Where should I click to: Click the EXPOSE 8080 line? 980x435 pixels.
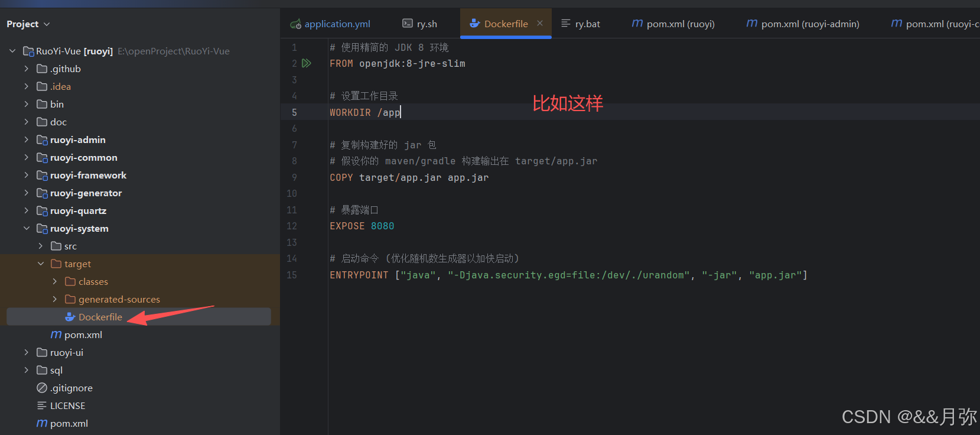tap(362, 226)
